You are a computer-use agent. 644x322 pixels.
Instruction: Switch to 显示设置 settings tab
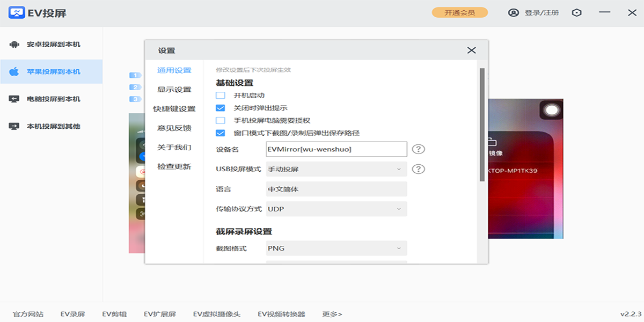174,90
